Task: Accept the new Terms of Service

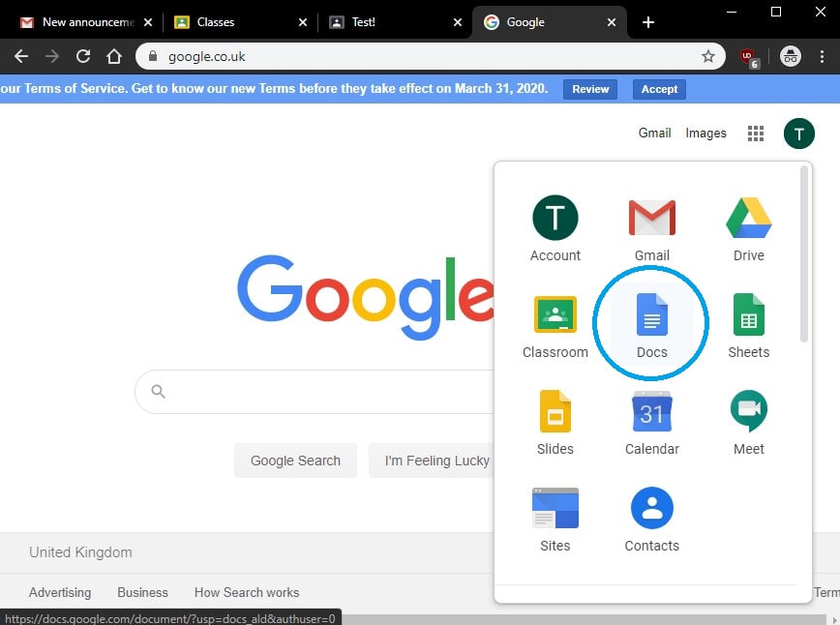Action: click(x=658, y=88)
